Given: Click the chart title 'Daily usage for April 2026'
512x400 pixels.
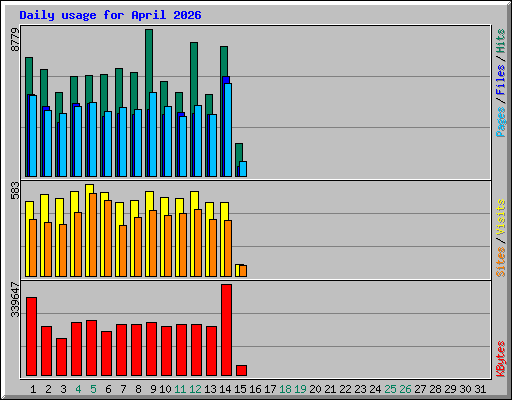Looking at the screenshot, I should pyautogui.click(x=110, y=15).
